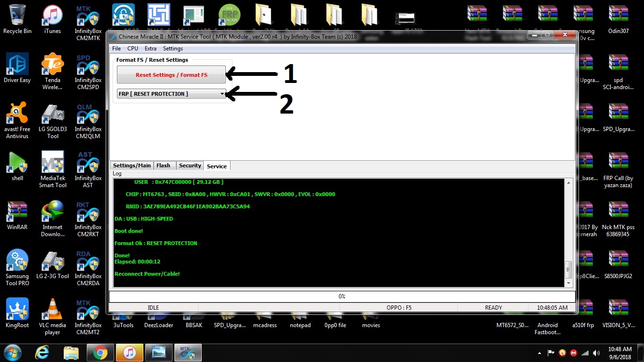The height and width of the screenshot is (362, 644).
Task: Switch to the Flash tab
Action: pos(164,165)
